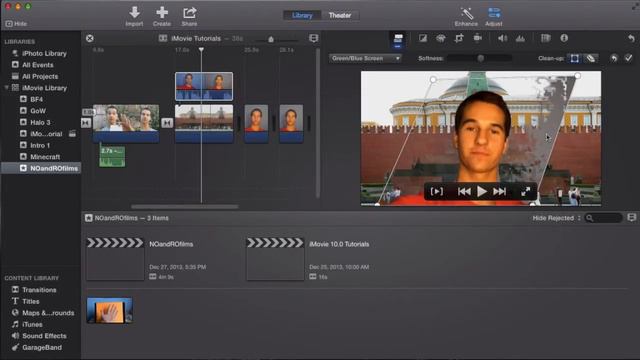Viewport: 640px width, 360px height.
Task: Toggle browser clip appearance icon
Action: tap(631, 218)
